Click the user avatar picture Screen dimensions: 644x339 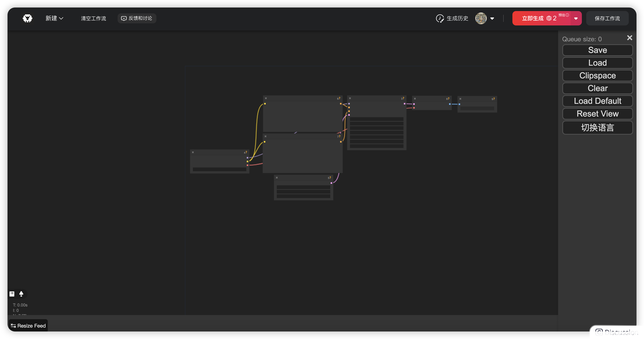point(481,18)
